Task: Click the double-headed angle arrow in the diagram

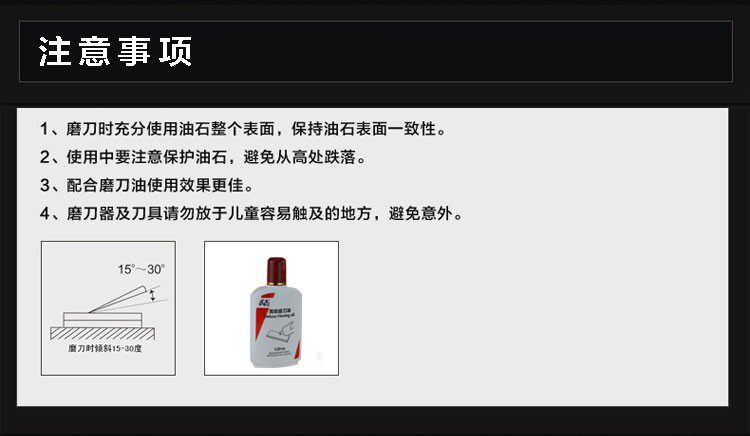Action: (x=153, y=295)
